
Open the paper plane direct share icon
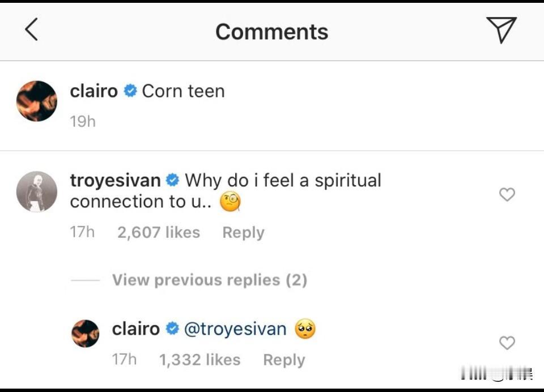501,29
